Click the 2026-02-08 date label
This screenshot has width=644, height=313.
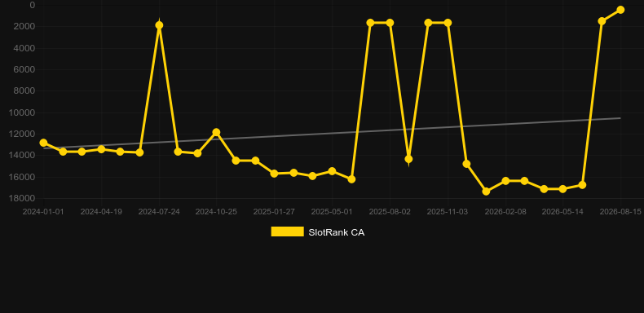(x=505, y=212)
